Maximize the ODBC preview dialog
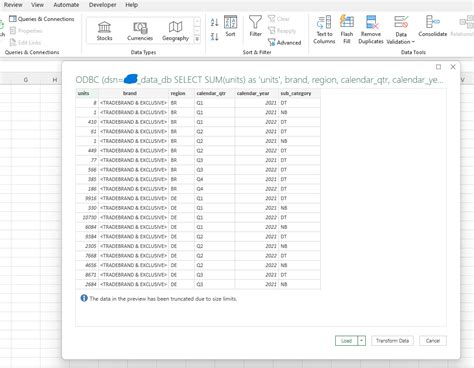 (x=438, y=67)
